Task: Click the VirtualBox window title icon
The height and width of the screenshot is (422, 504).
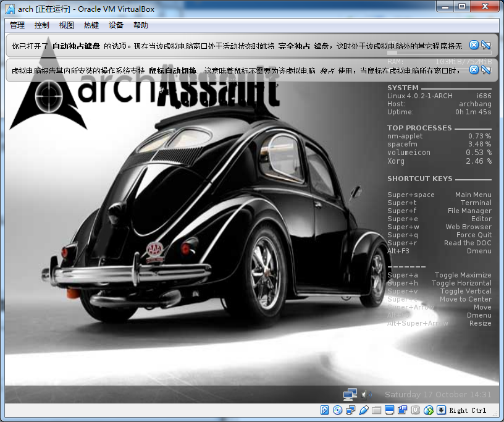Action: [10, 9]
